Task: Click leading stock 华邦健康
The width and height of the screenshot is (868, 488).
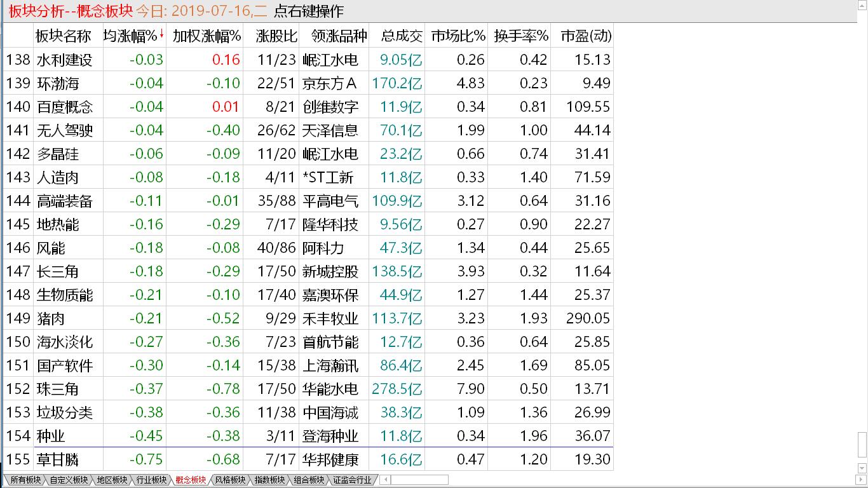Action: (330, 459)
